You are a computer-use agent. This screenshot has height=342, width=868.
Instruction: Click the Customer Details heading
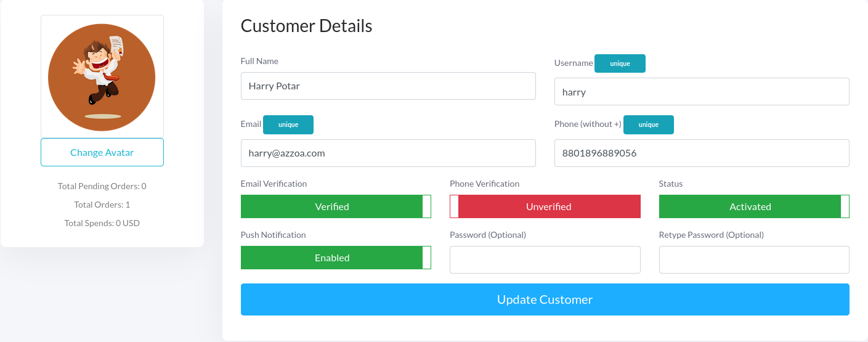tap(306, 26)
